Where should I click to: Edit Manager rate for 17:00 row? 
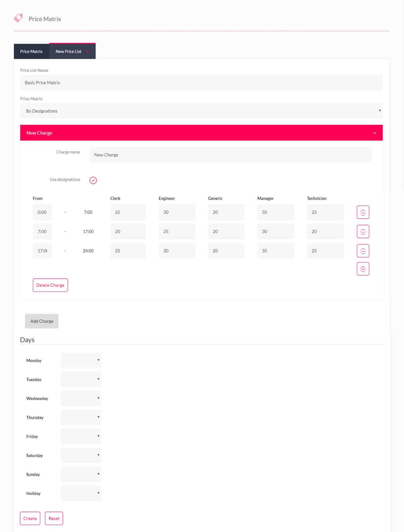pyautogui.click(x=276, y=251)
